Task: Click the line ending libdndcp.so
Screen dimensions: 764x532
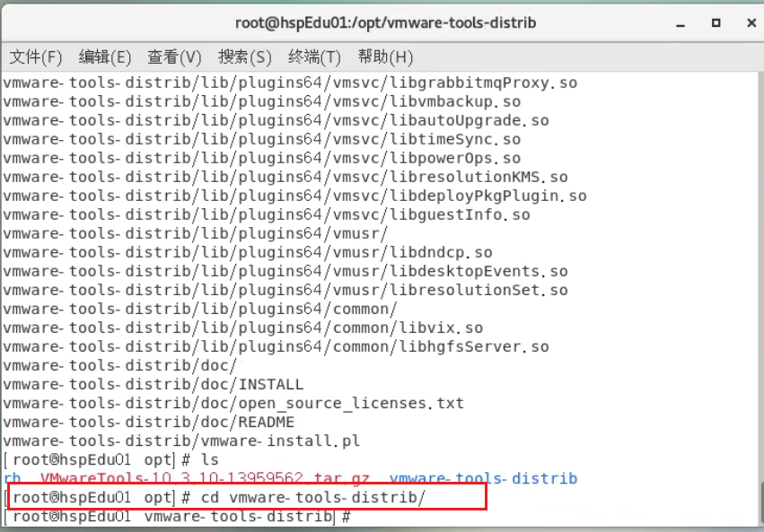Action: point(248,253)
